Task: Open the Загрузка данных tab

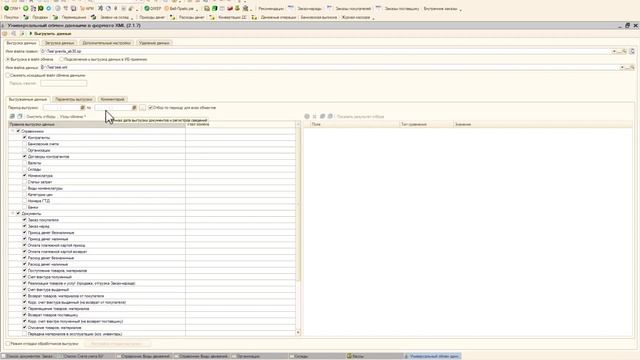Action: pyautogui.click(x=59, y=43)
